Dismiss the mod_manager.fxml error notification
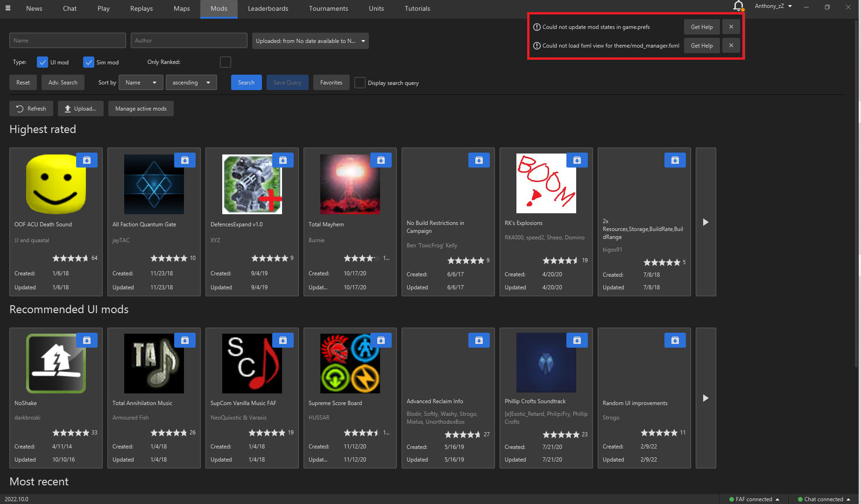Image resolution: width=861 pixels, height=504 pixels. (x=731, y=46)
